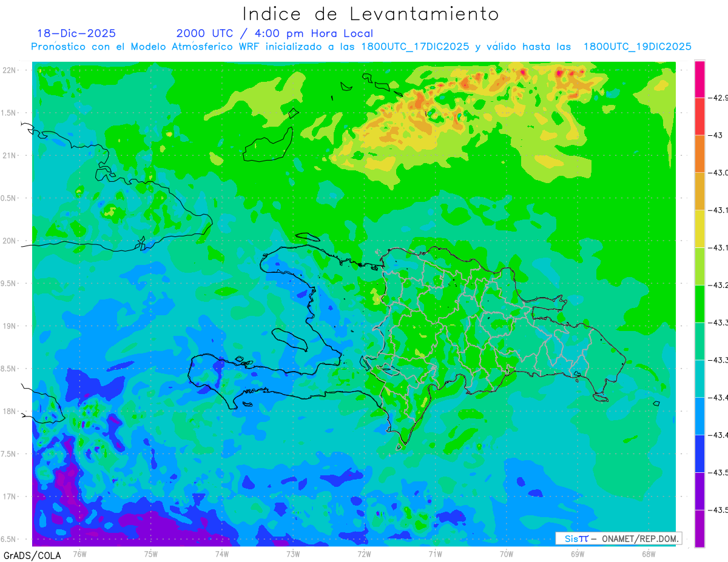Select the magenta legend swatch
728x562 pixels.
coord(699,79)
